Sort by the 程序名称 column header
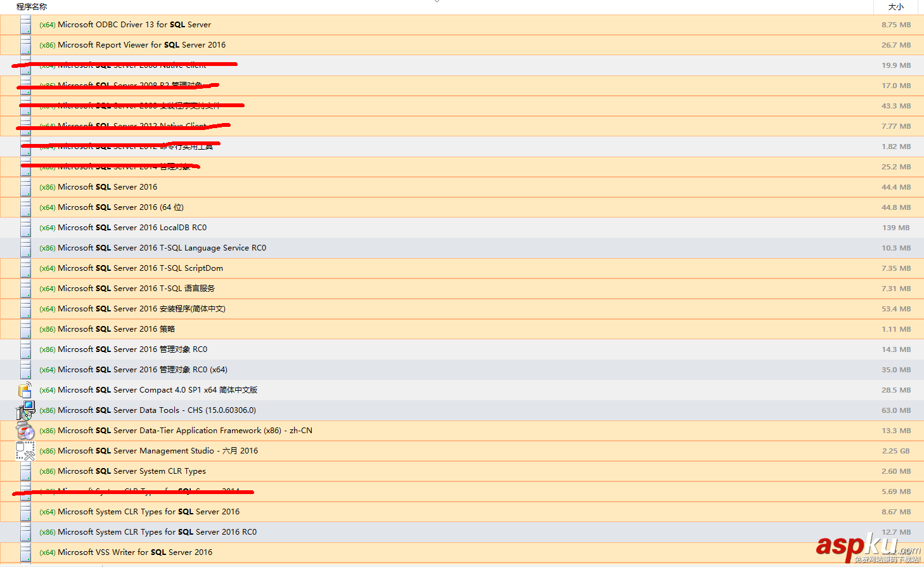This screenshot has height=567, width=924. (x=32, y=6)
